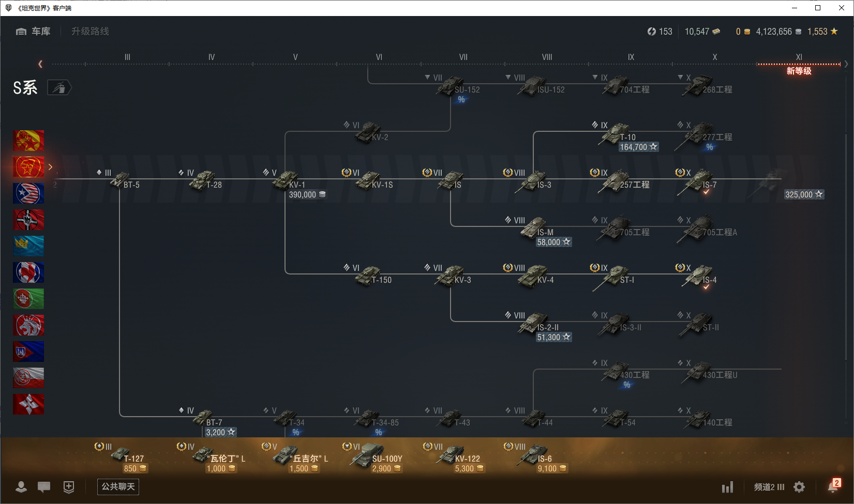Image resolution: width=854 pixels, height=504 pixels.
Task: Click the IS-4 tier X tank
Action: [698, 277]
